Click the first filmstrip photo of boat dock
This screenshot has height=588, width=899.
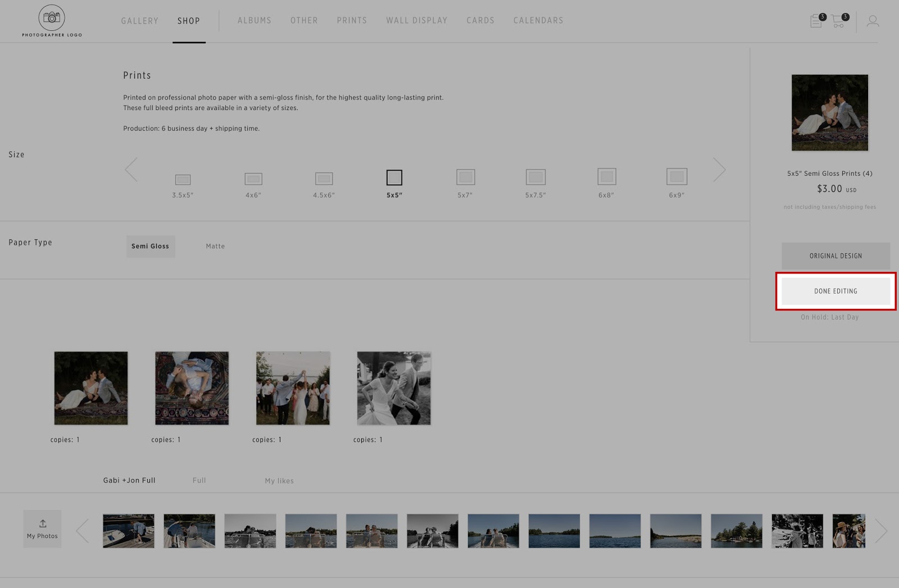click(x=129, y=531)
